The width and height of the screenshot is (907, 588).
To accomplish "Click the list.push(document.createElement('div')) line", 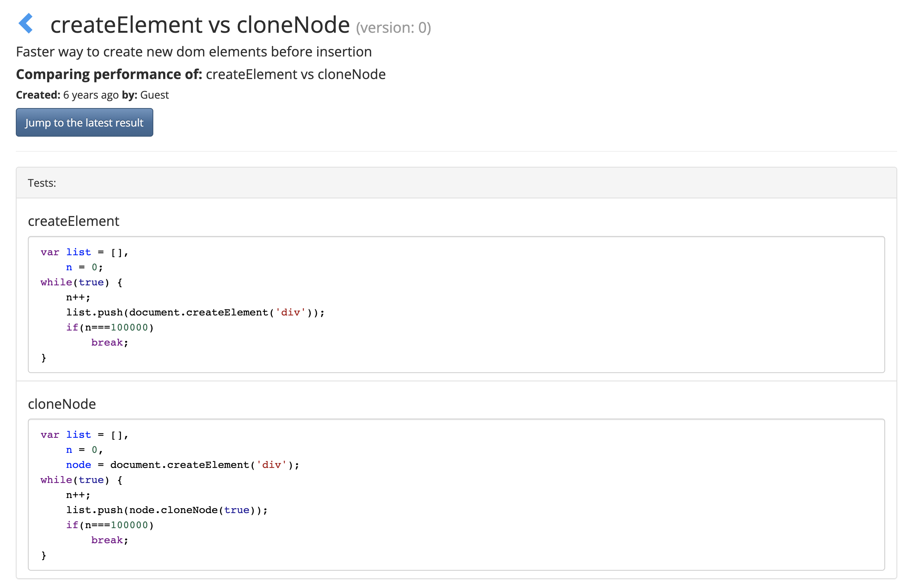I will coord(195,313).
